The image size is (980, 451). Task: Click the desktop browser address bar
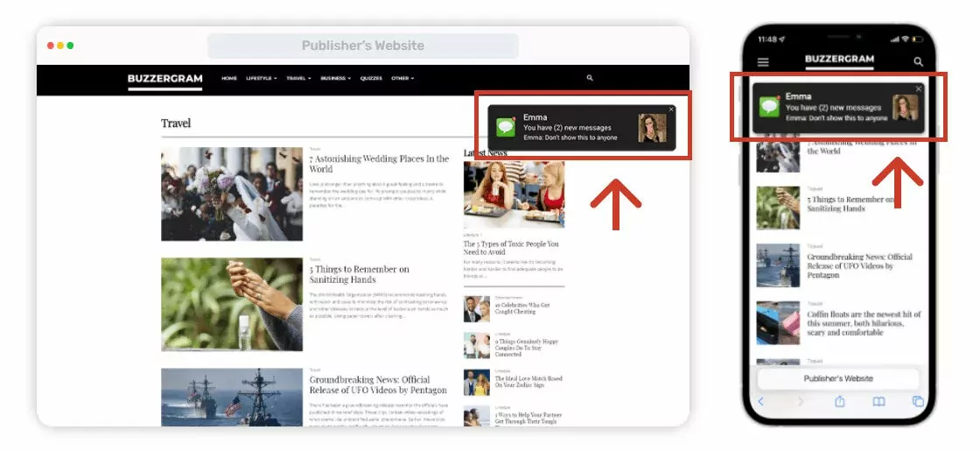click(x=363, y=46)
